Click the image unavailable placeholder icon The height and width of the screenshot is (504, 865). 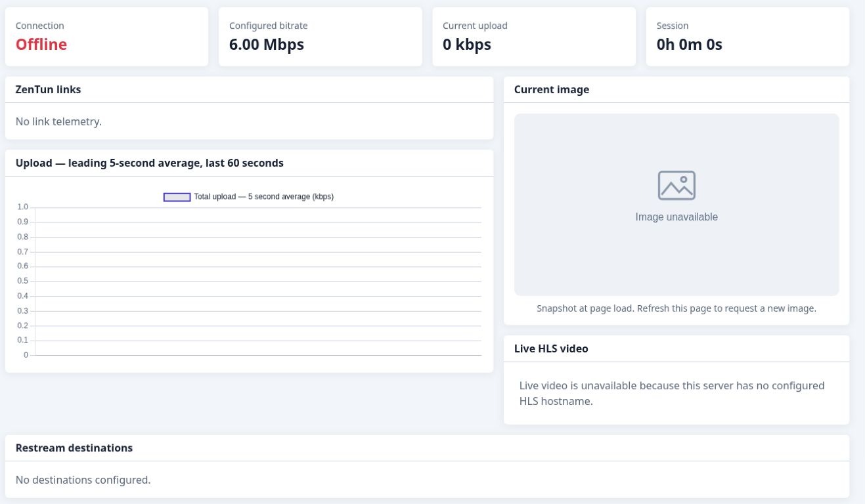tap(676, 185)
